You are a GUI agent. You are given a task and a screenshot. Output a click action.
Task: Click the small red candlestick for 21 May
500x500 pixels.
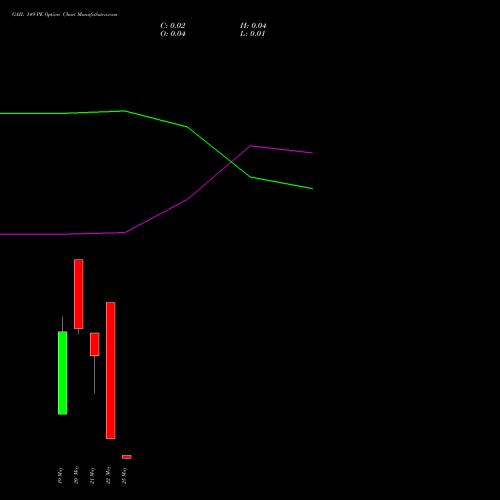(95, 344)
